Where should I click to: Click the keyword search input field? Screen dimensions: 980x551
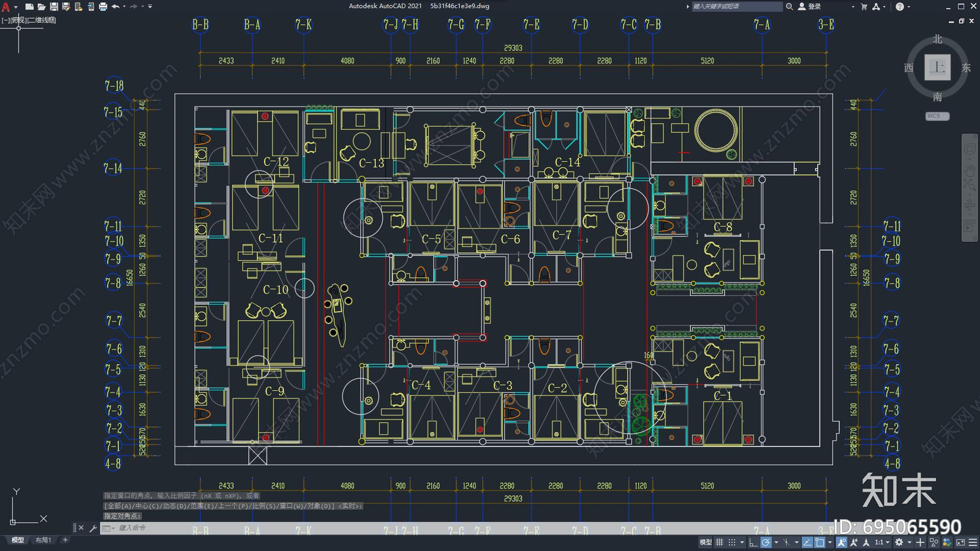click(736, 7)
